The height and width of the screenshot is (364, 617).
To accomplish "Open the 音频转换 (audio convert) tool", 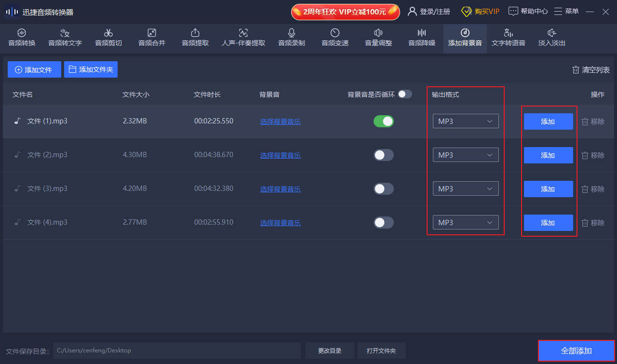I will pos(21,38).
